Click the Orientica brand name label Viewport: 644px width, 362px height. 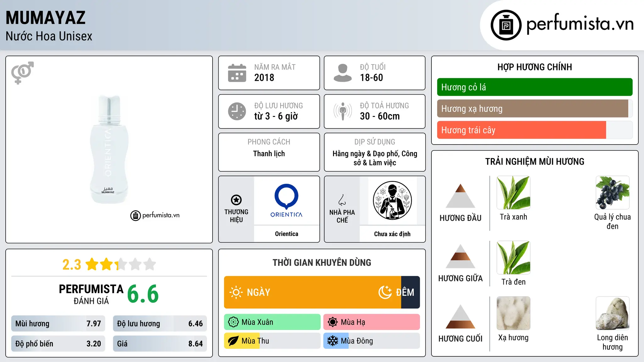click(286, 234)
